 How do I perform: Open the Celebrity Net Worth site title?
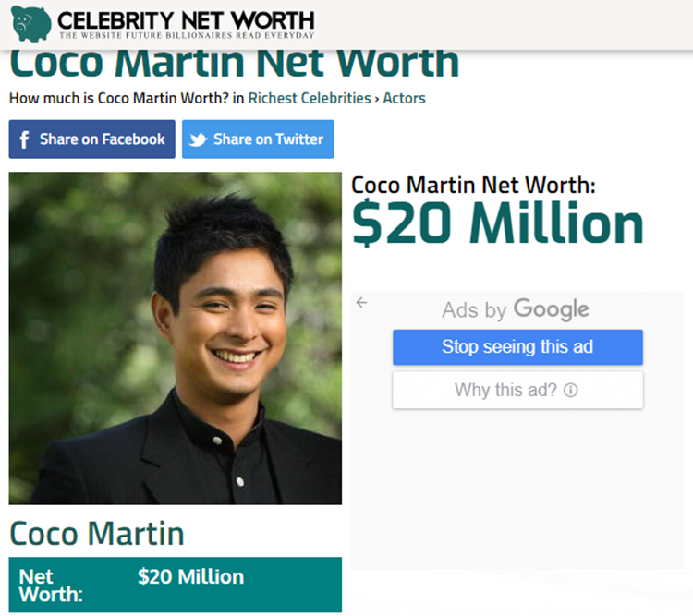coord(186,20)
